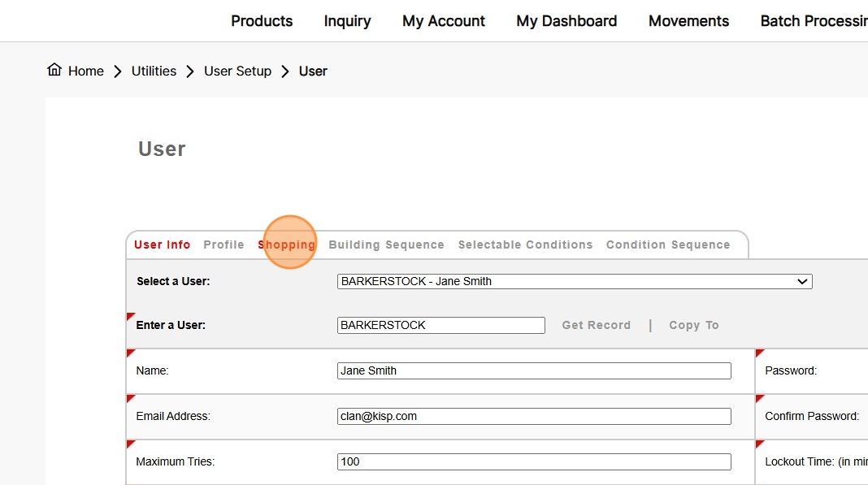Open the Batch Processing menu
Viewport: 868px width, 485px height.
[813, 21]
